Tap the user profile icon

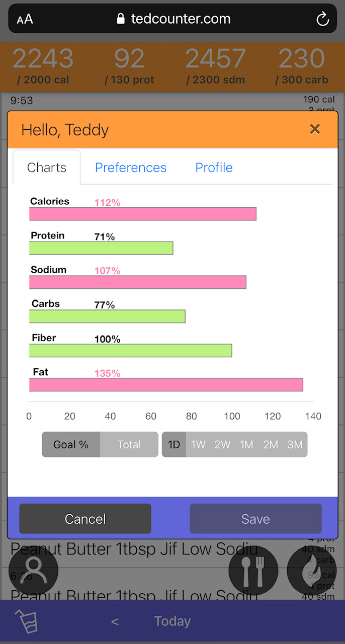[34, 571]
